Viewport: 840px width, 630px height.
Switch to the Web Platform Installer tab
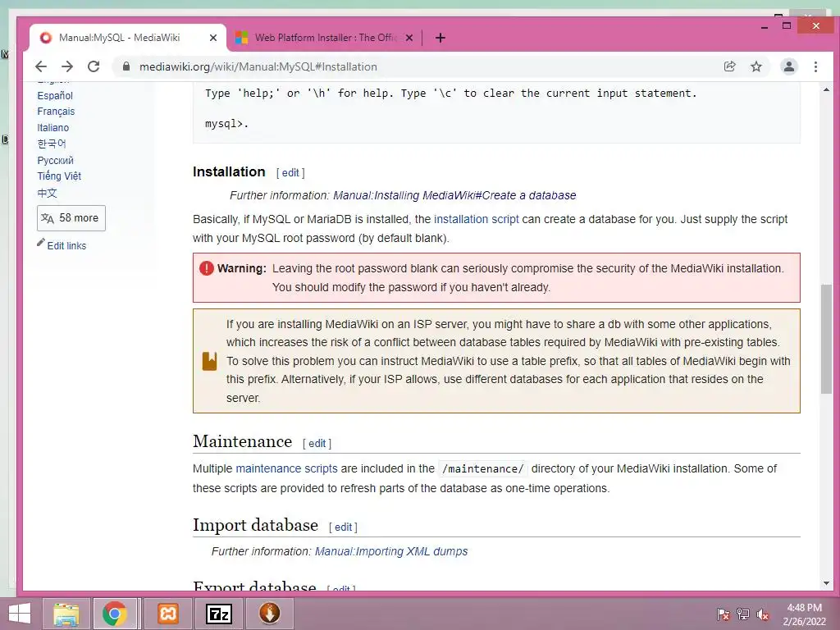click(x=325, y=38)
